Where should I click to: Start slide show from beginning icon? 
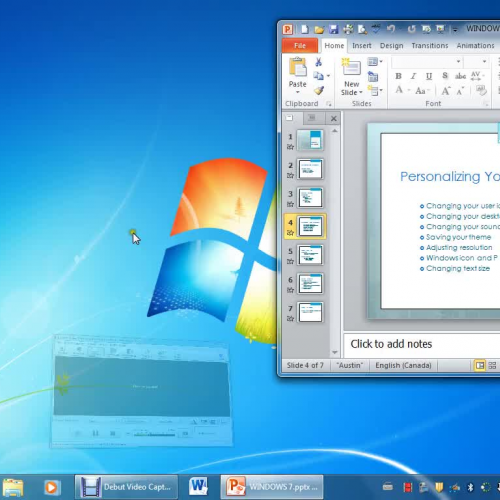(x=441, y=29)
